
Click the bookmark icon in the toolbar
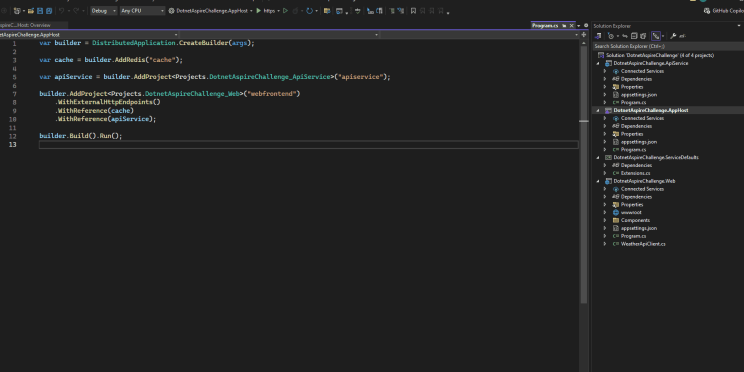[413, 11]
